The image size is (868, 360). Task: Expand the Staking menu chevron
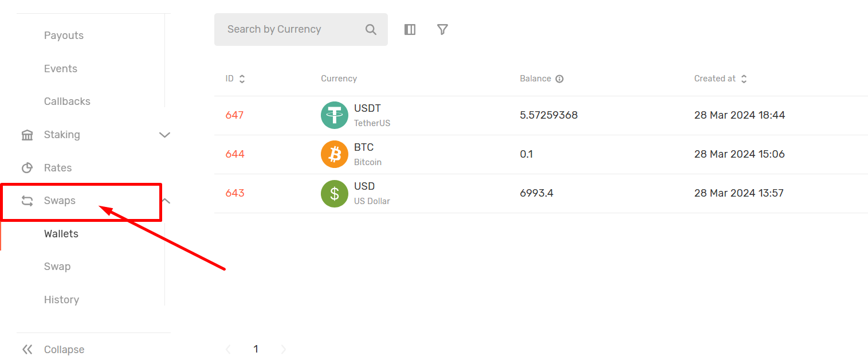tap(164, 135)
